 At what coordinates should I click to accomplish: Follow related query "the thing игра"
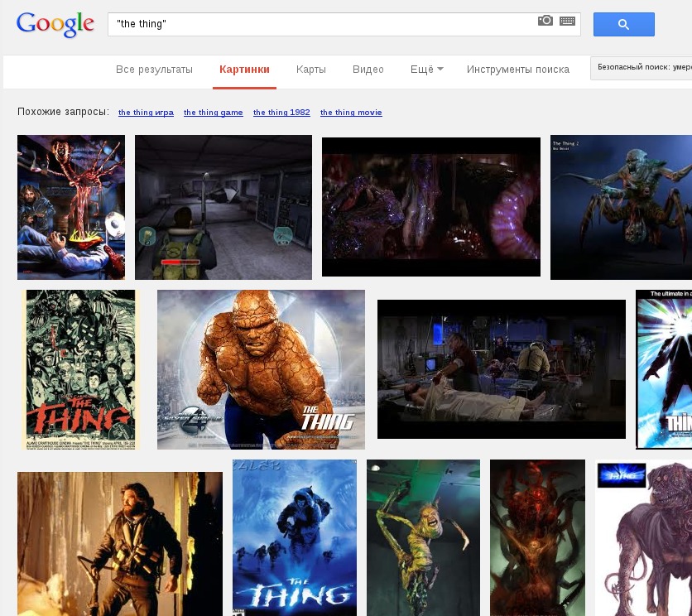tap(146, 112)
